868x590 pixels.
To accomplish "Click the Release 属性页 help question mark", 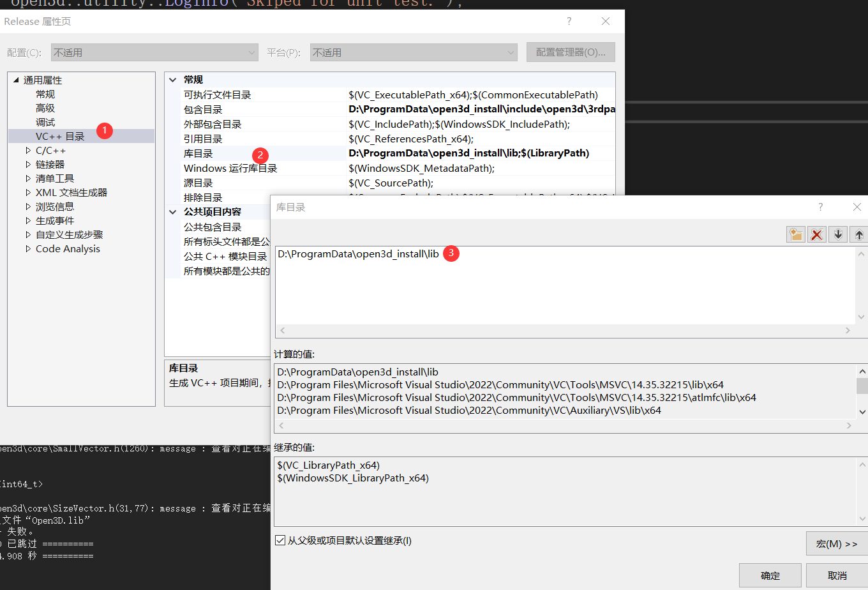I will (569, 21).
